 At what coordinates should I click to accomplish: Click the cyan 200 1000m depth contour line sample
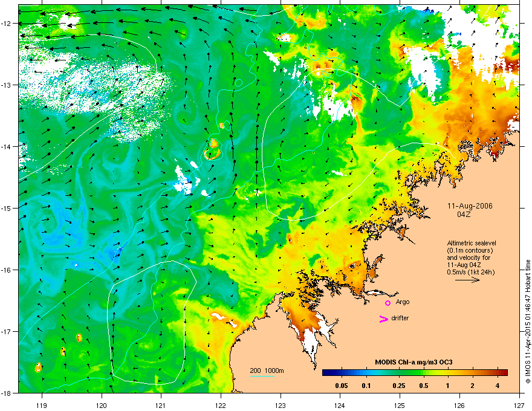(x=262, y=376)
